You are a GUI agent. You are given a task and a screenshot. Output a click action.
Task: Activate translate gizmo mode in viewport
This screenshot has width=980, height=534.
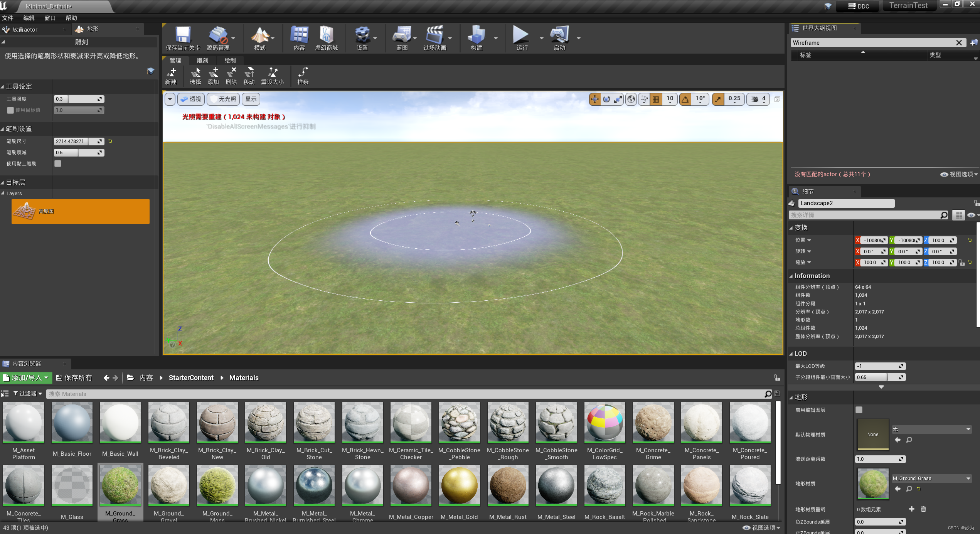click(595, 99)
